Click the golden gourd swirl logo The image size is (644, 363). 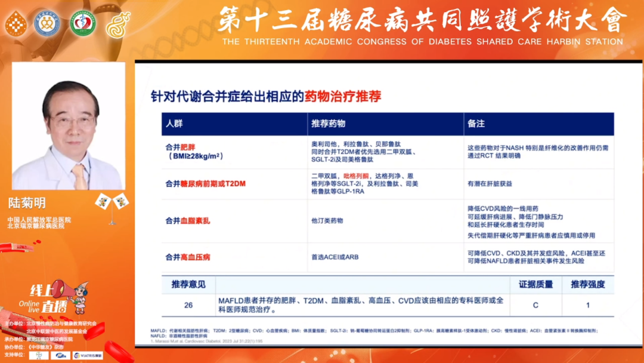click(x=118, y=24)
